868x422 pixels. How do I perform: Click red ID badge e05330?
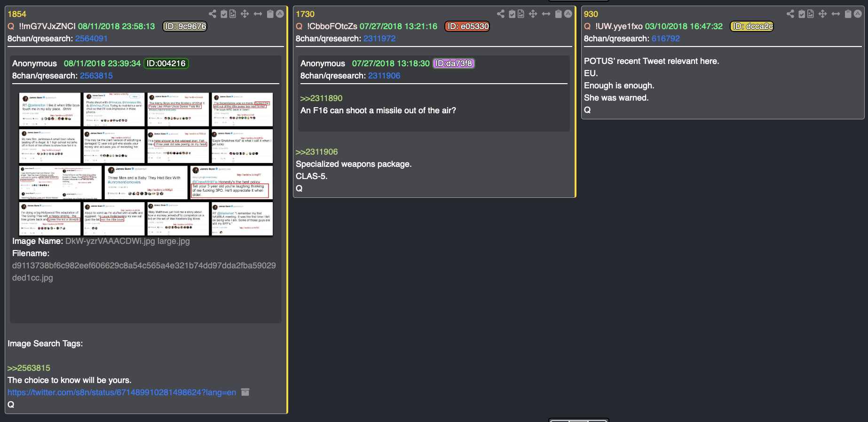(467, 26)
